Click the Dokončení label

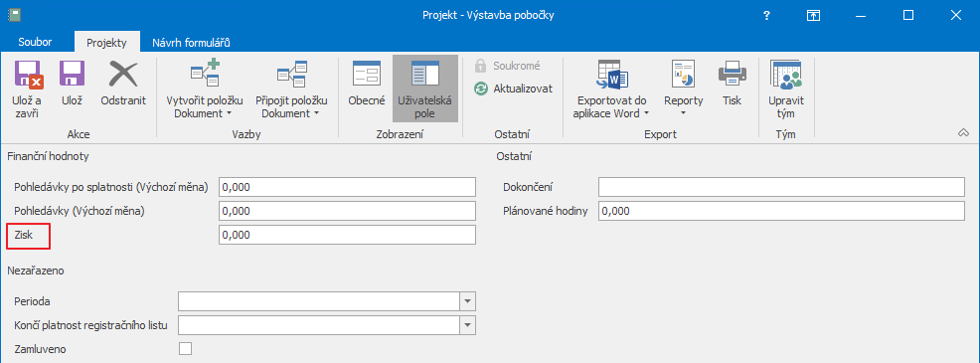[528, 187]
